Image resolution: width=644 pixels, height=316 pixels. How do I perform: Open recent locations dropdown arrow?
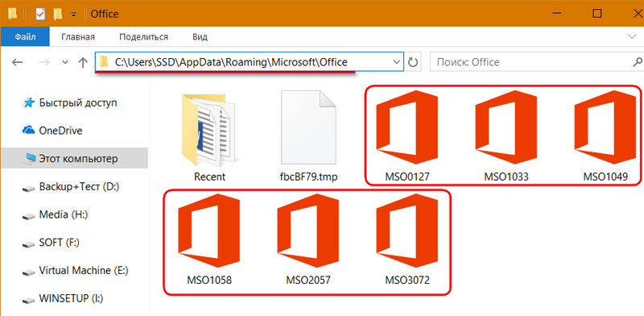click(x=65, y=62)
